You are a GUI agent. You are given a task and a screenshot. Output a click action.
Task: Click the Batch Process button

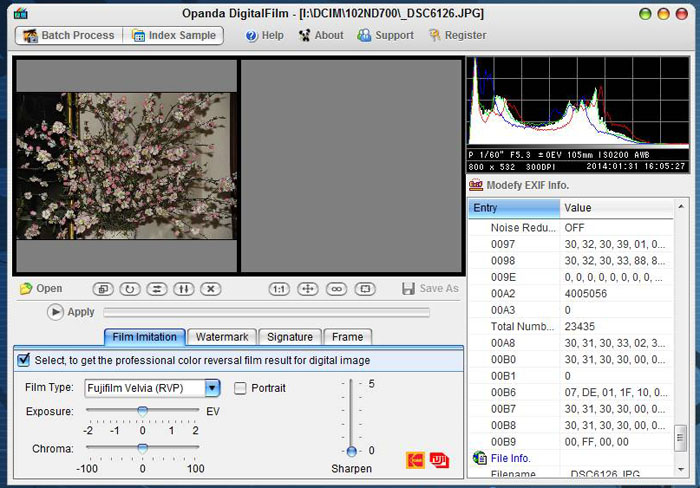69,35
